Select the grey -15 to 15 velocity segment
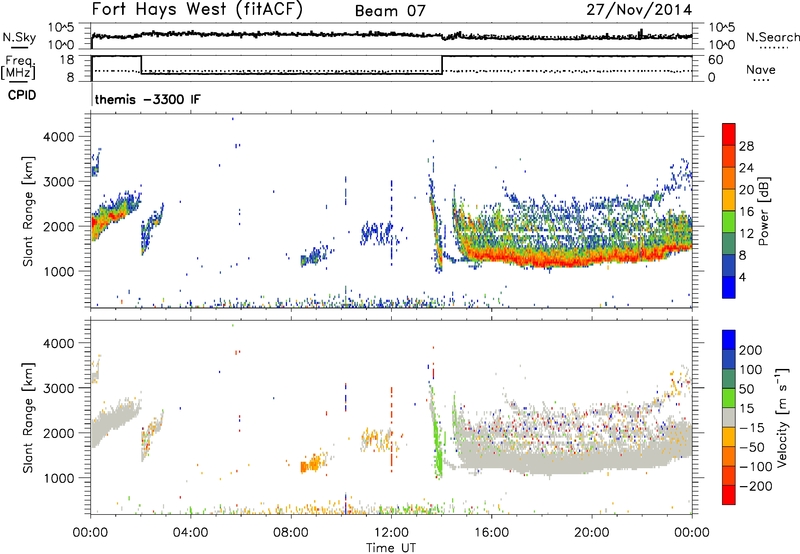Viewport: 800px width, 554px height. 729,417
